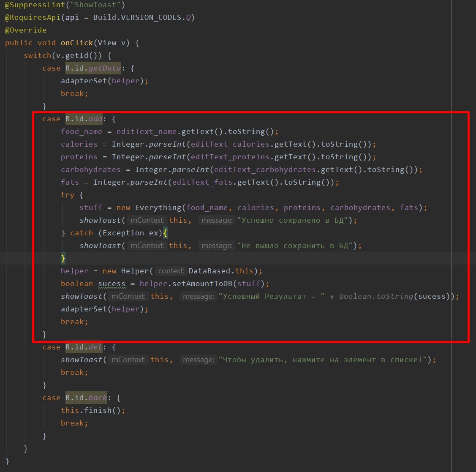Click the catch (Exception ex) clause
This screenshot has width=476, height=472.
tap(116, 233)
